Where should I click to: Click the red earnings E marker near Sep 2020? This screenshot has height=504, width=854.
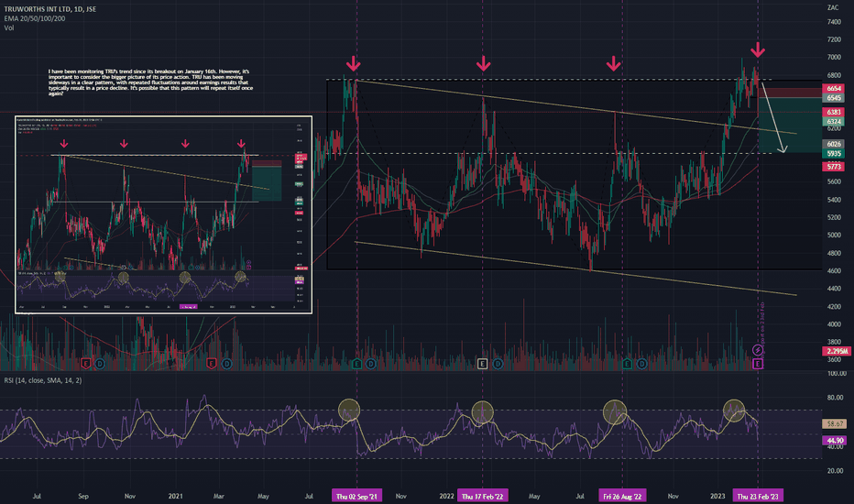click(x=85, y=364)
